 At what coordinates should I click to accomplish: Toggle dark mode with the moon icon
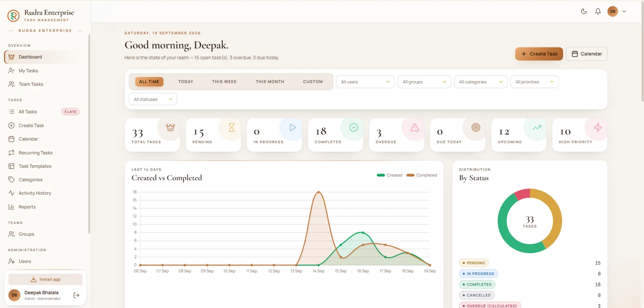584,11
